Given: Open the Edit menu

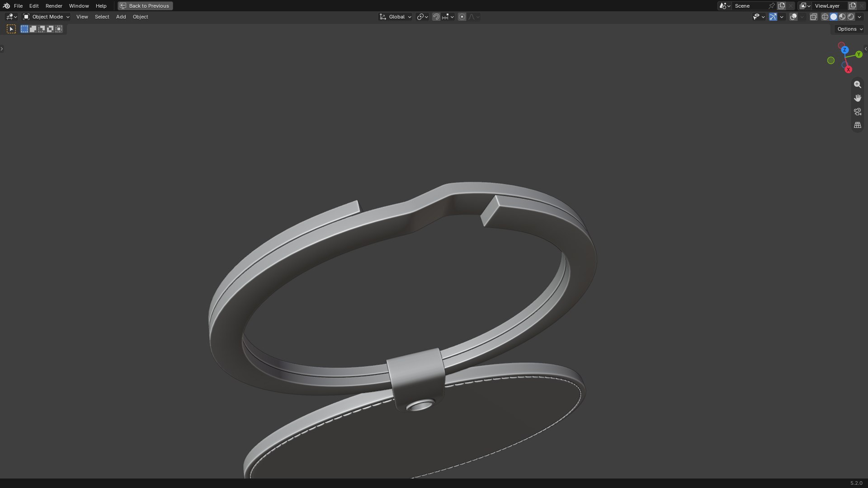Looking at the screenshot, I should tap(34, 6).
